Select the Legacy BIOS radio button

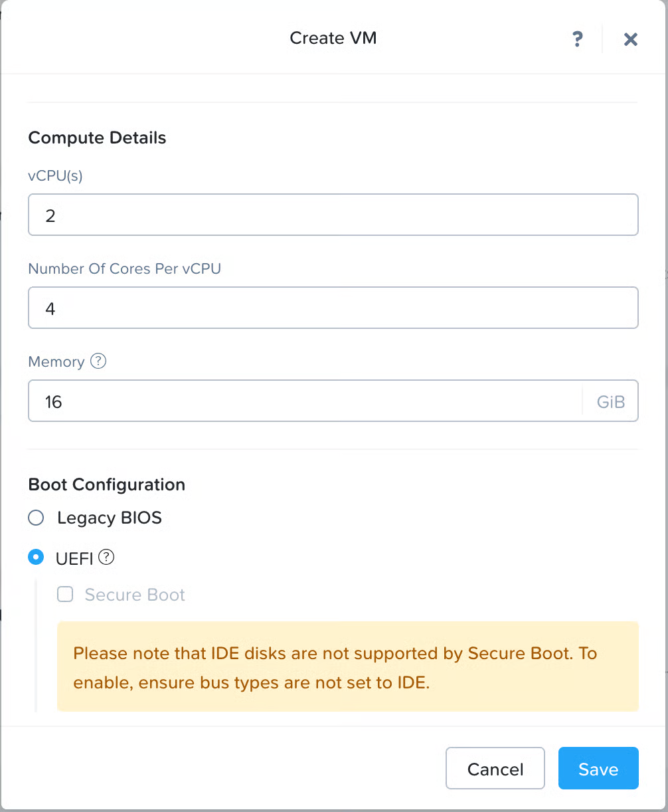(x=36, y=518)
